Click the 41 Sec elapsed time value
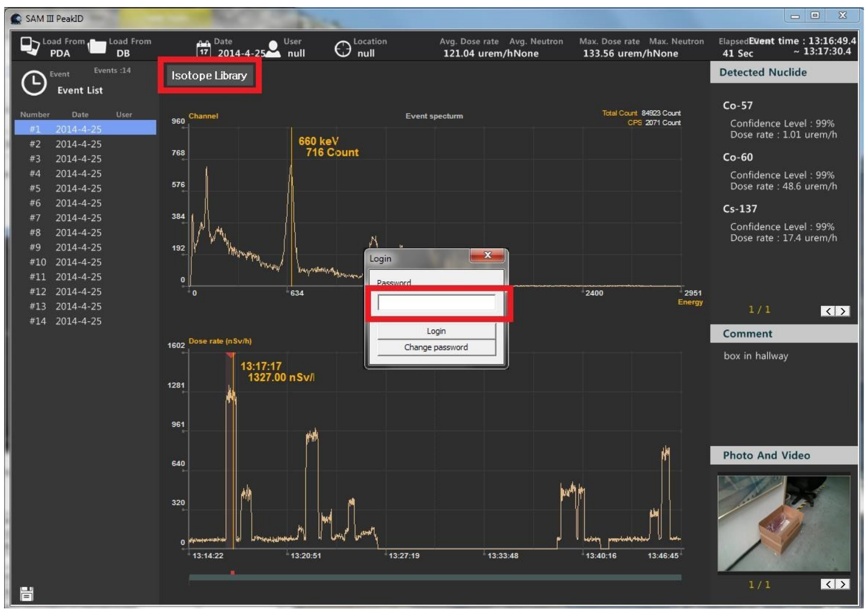 738,53
